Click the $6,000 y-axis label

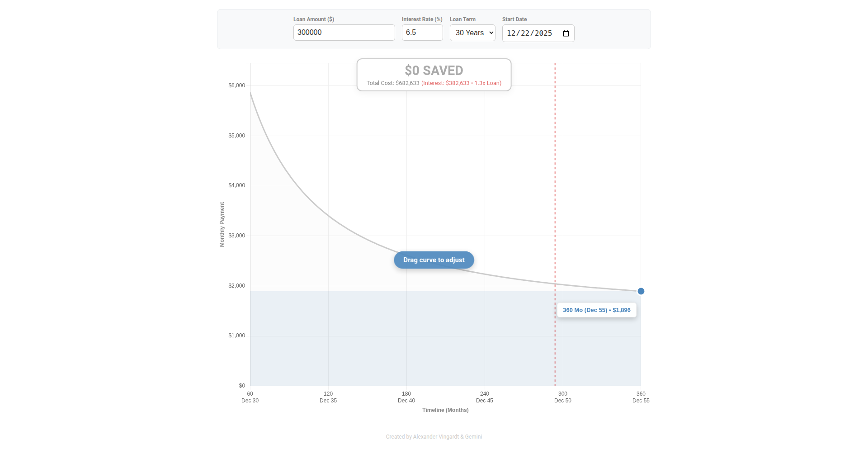pos(236,85)
